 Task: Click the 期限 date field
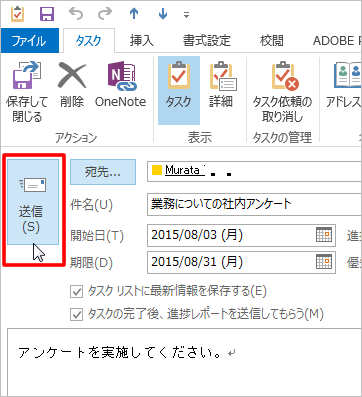(241, 262)
